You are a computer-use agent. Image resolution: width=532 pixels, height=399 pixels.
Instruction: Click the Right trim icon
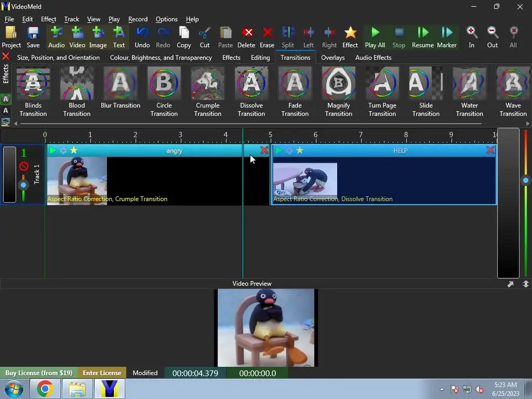(329, 37)
